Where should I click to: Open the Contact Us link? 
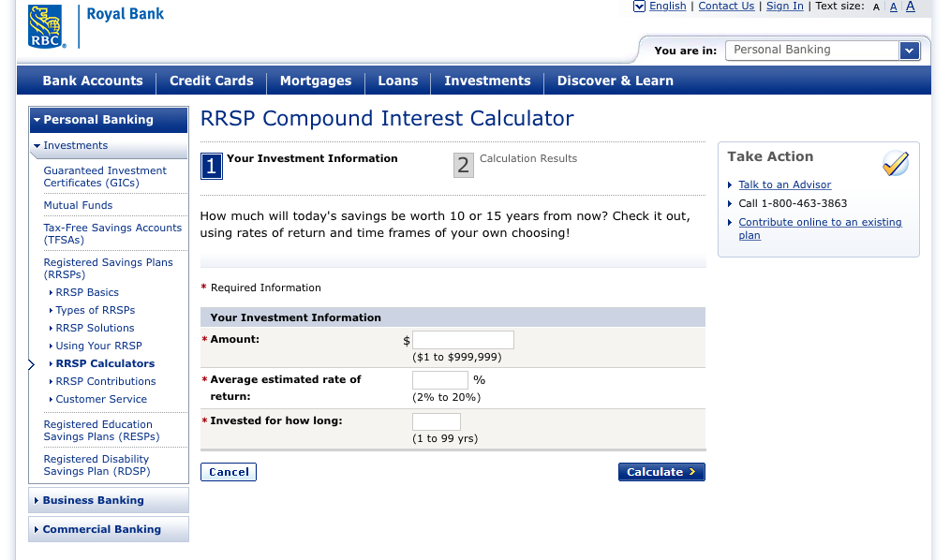726,6
